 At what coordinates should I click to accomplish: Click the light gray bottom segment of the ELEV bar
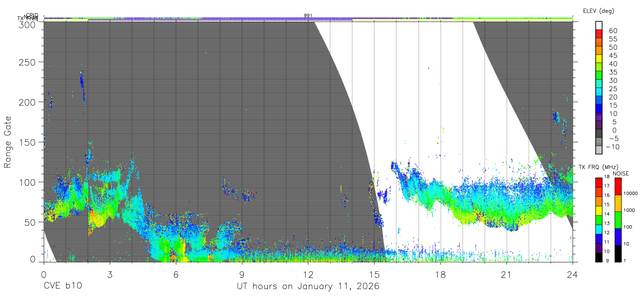[x=599, y=150]
